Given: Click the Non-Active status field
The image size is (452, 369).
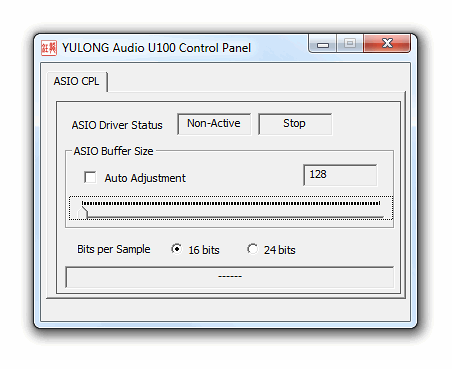Looking at the screenshot, I should [214, 124].
